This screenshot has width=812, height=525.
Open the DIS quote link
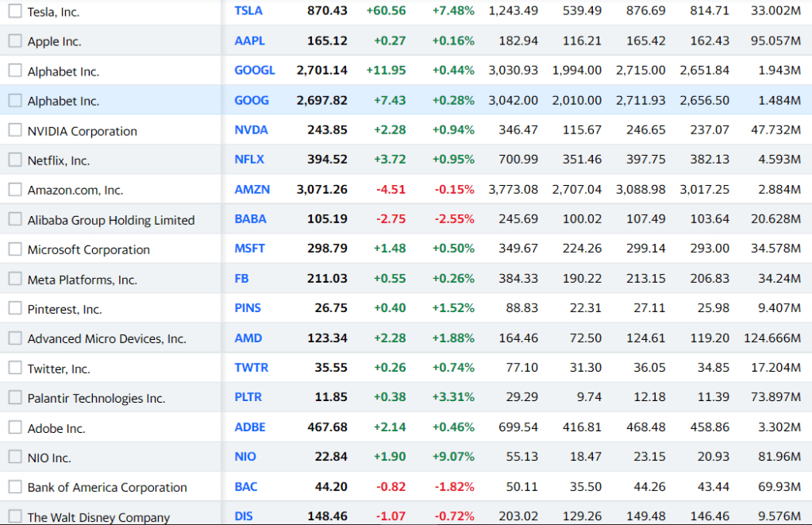(x=243, y=516)
